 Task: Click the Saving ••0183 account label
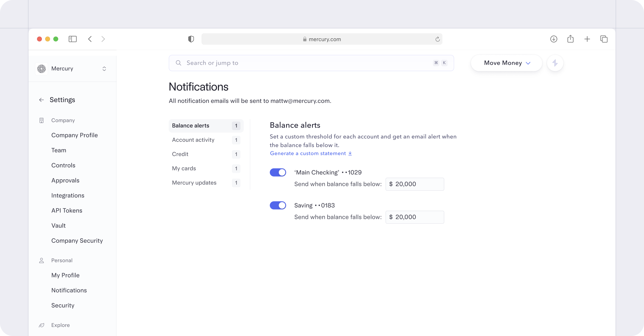coord(314,206)
